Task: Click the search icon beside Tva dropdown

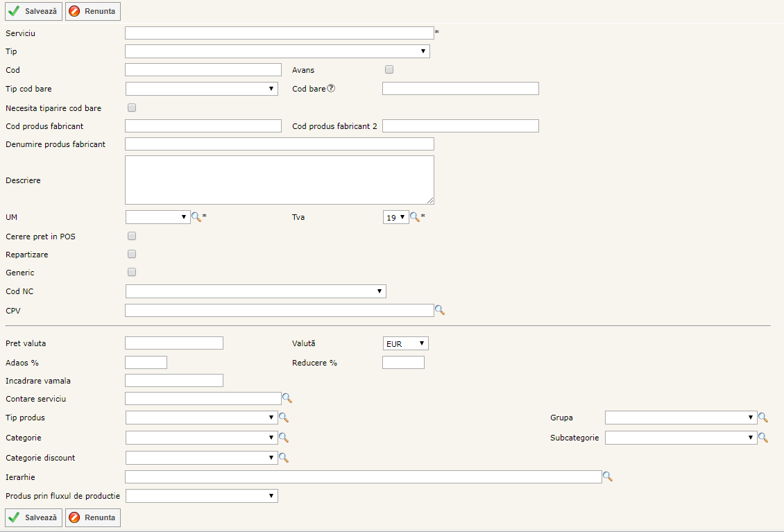Action: [x=415, y=217]
